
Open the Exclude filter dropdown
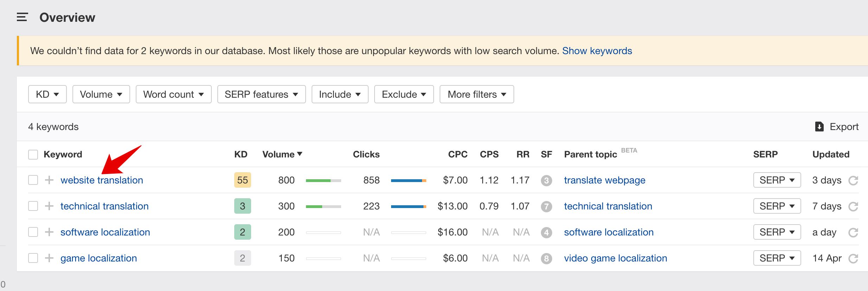(404, 94)
